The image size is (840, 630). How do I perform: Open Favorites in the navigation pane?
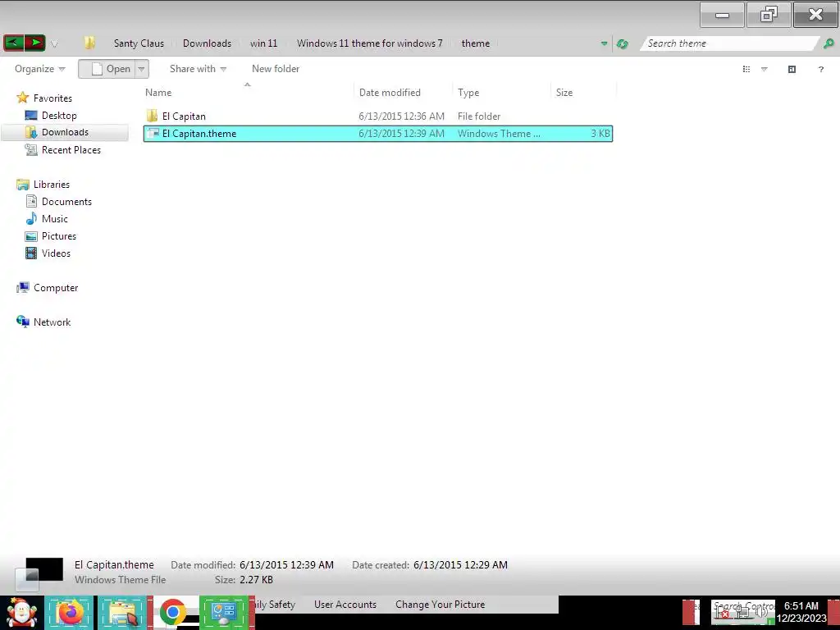52,98
